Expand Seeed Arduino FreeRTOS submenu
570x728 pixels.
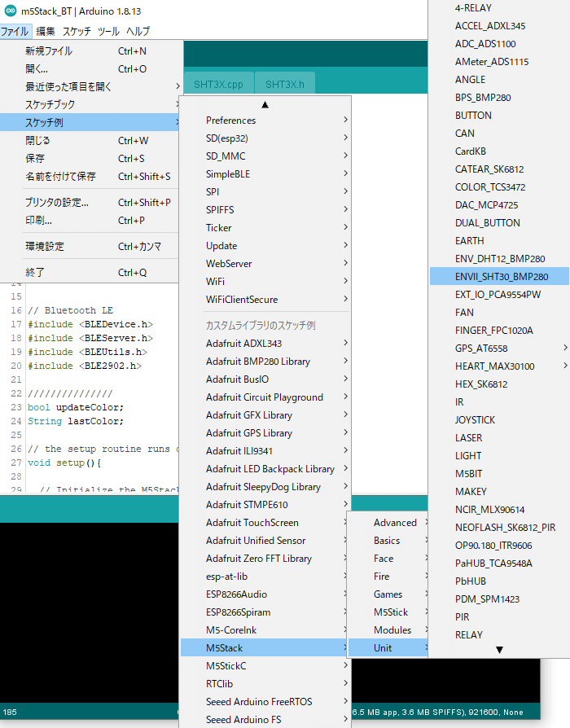click(x=265, y=702)
